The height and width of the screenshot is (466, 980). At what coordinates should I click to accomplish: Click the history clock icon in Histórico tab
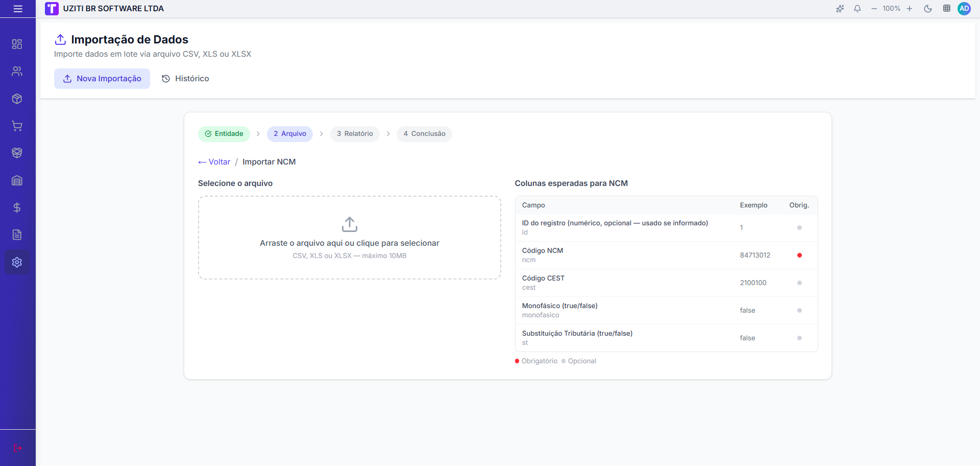(x=165, y=79)
